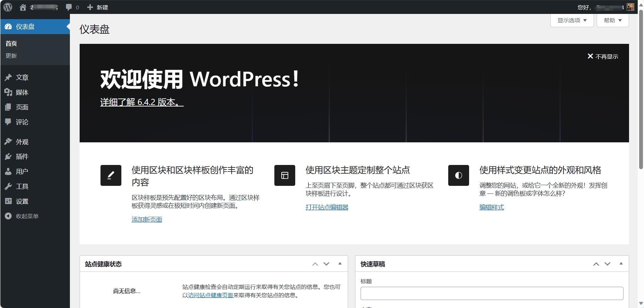Screen dimensions: 644x308
Task: Click the 编辑样式 link
Action: point(491,207)
